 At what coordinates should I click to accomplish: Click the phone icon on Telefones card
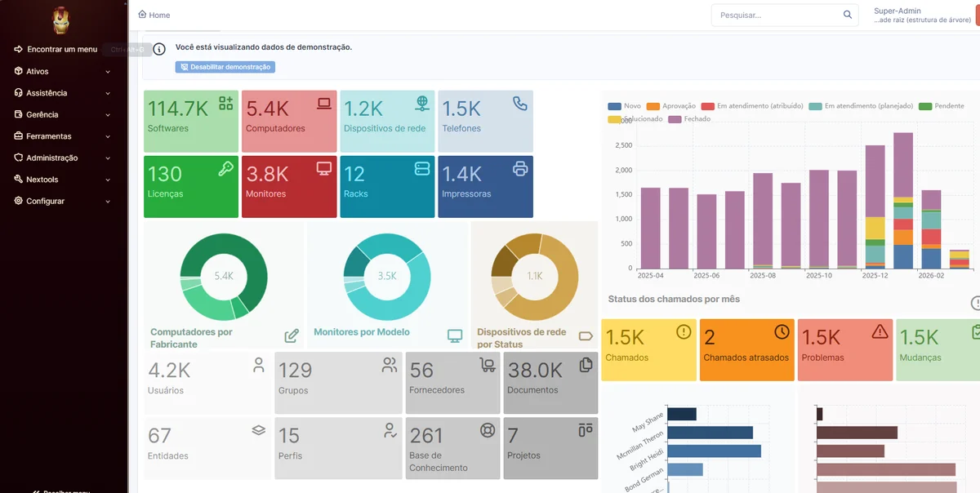pos(520,104)
